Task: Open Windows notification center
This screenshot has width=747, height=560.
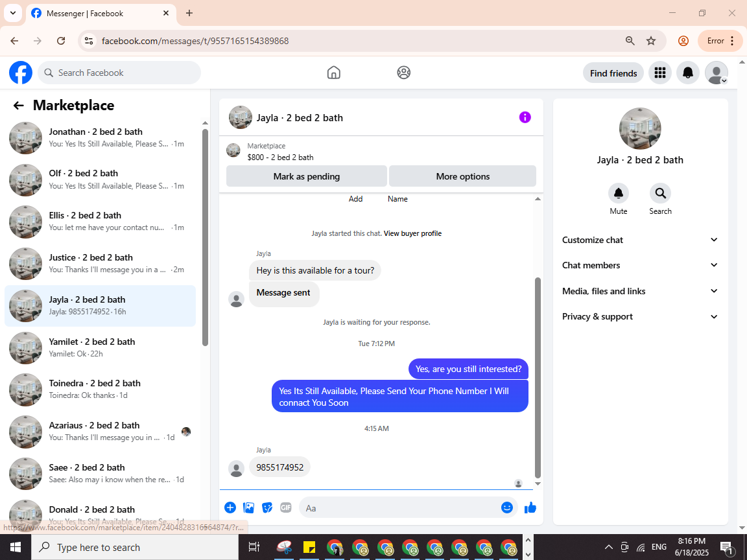Action: [726, 547]
